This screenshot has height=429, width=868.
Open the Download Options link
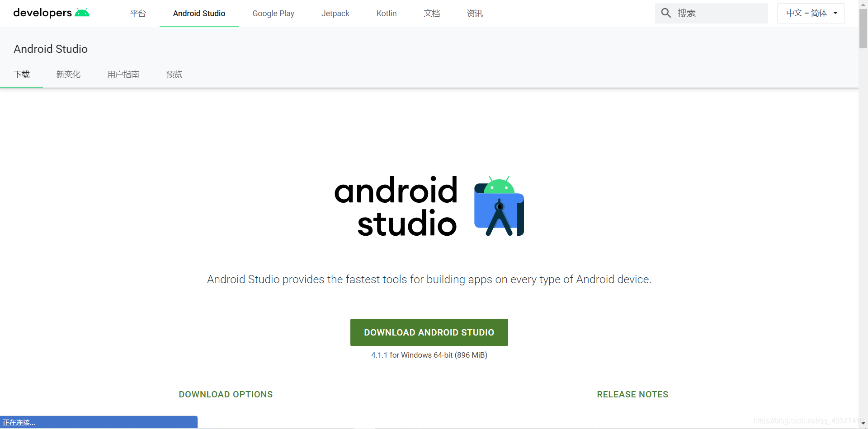226,394
